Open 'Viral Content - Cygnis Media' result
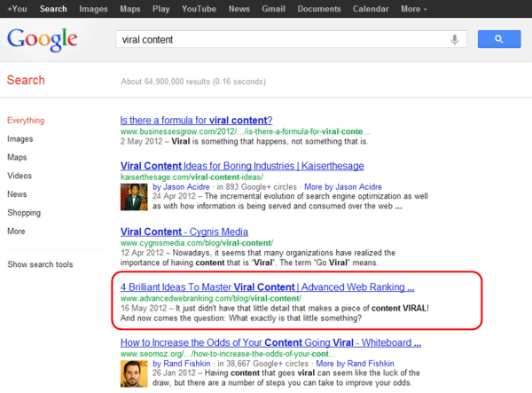The width and height of the screenshot is (532, 393). pos(184,232)
